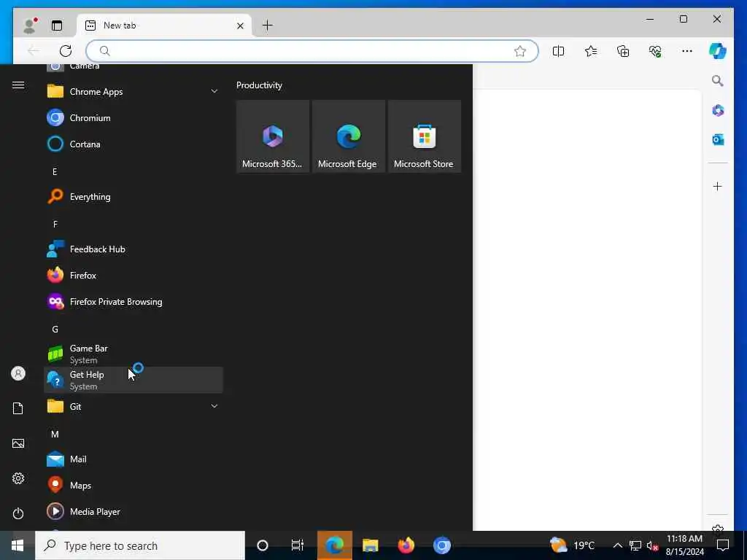Jump to letter E section header
747x560 pixels.
tap(55, 171)
